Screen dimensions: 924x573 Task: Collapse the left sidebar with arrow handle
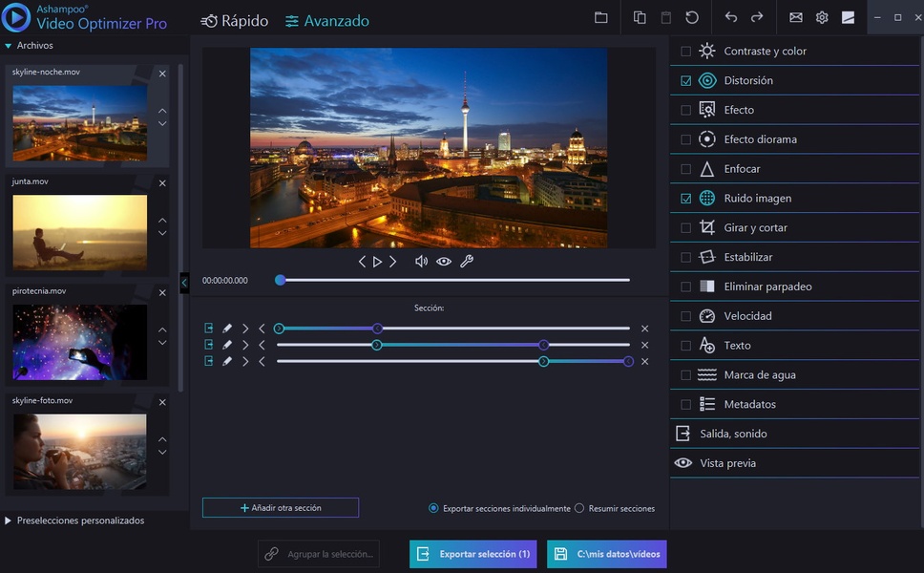click(184, 282)
